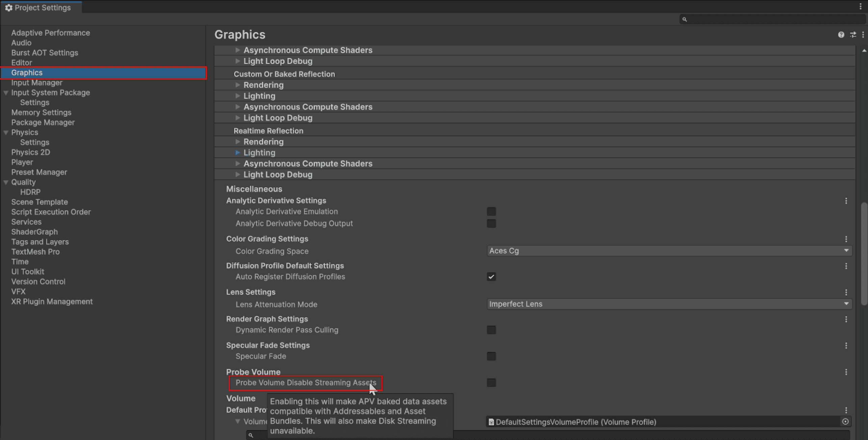
Task: Open the Color Grading Settings overflow menu
Action: tap(847, 239)
